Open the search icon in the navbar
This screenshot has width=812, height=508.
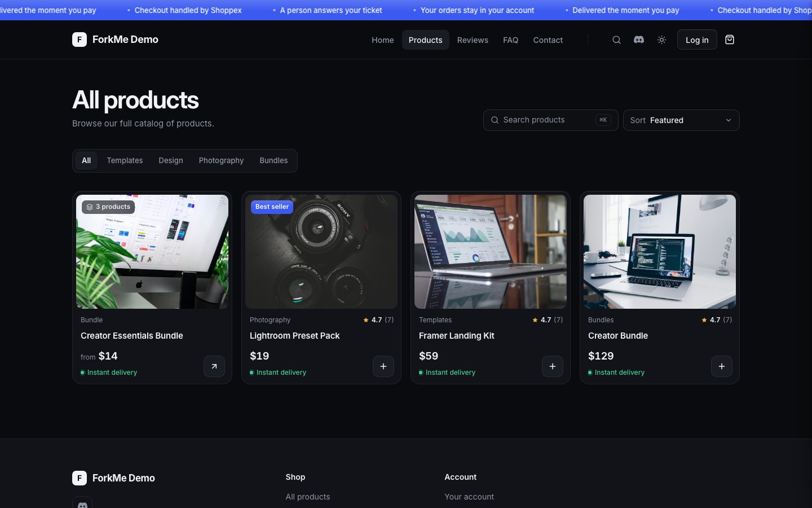616,40
